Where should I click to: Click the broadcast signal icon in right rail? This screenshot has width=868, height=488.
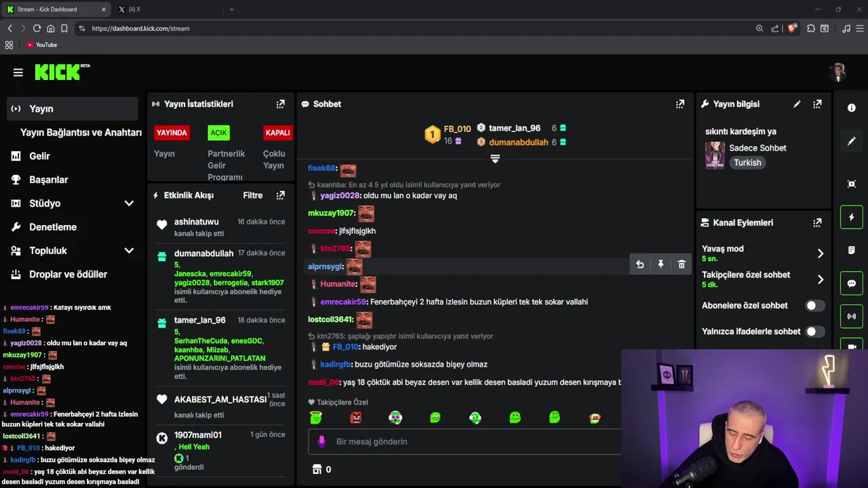(x=852, y=317)
